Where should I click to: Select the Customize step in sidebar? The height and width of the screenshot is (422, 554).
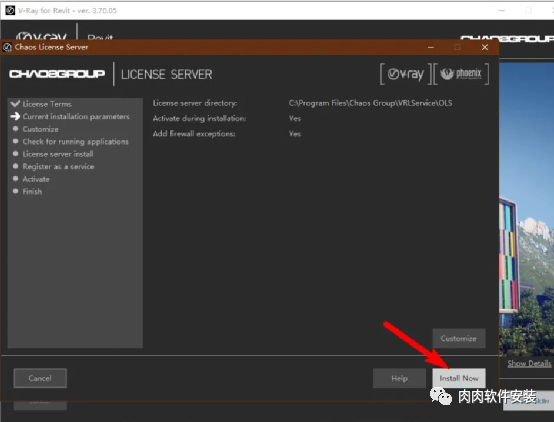(40, 129)
